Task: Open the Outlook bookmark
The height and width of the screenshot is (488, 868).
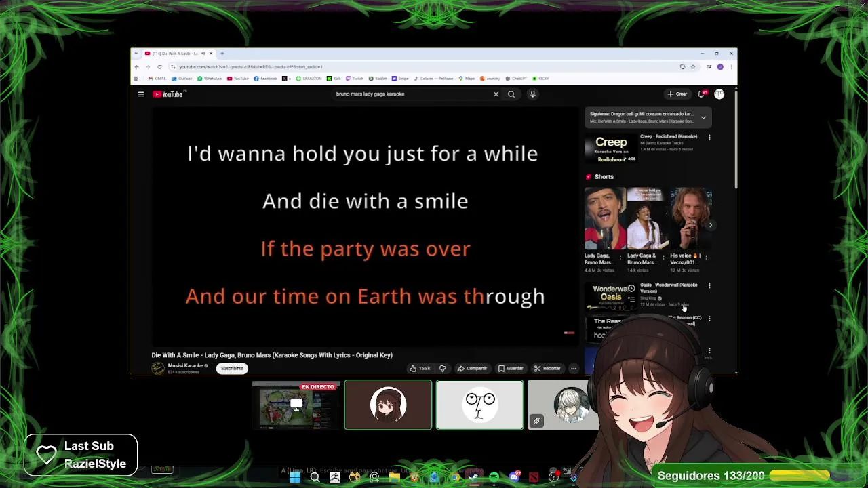Action: tap(182, 79)
